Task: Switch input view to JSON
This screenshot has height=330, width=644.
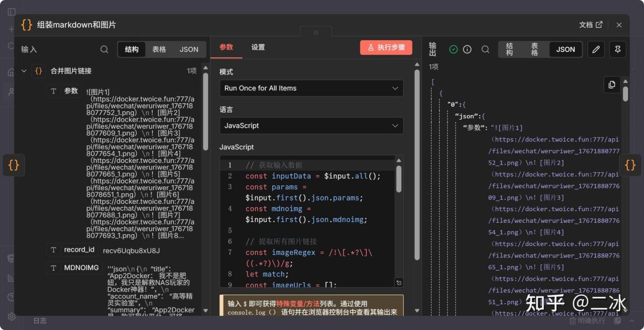Action: (x=189, y=49)
